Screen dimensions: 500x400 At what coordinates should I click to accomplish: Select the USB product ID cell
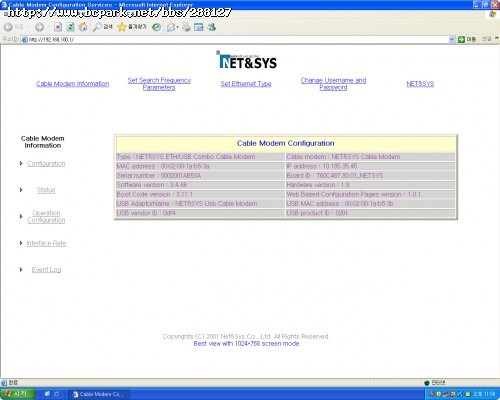(371, 213)
